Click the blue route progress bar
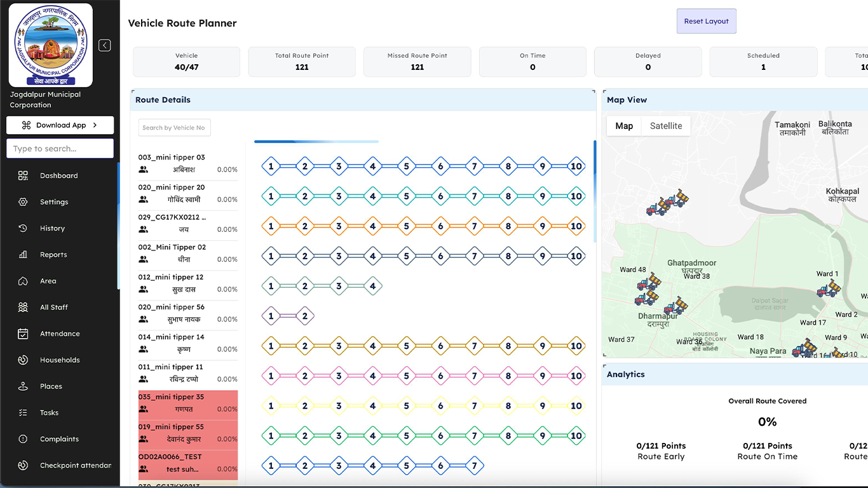The width and height of the screenshot is (868, 488). pos(316,142)
